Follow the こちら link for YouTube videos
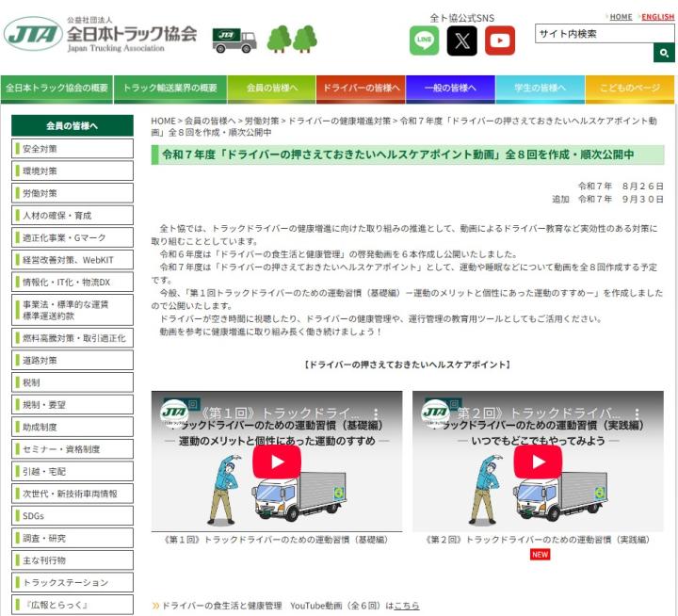The height and width of the screenshot is (616, 678). [x=406, y=606]
